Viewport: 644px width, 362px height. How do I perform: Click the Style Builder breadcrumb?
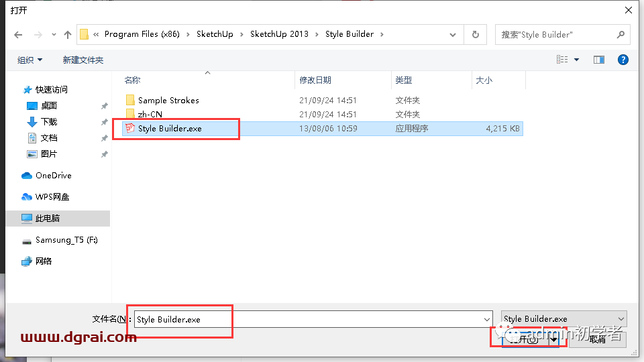pos(350,34)
